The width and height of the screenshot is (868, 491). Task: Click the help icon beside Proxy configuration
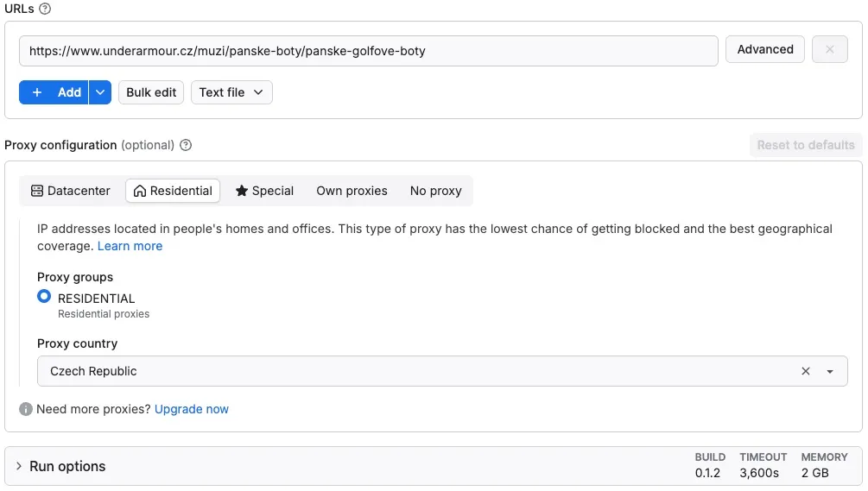point(186,145)
